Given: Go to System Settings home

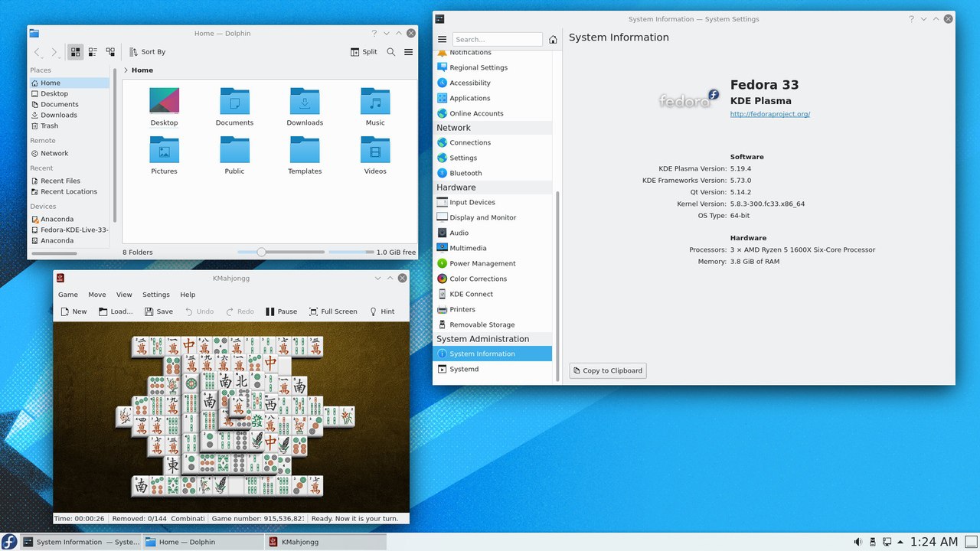Looking at the screenshot, I should point(553,39).
